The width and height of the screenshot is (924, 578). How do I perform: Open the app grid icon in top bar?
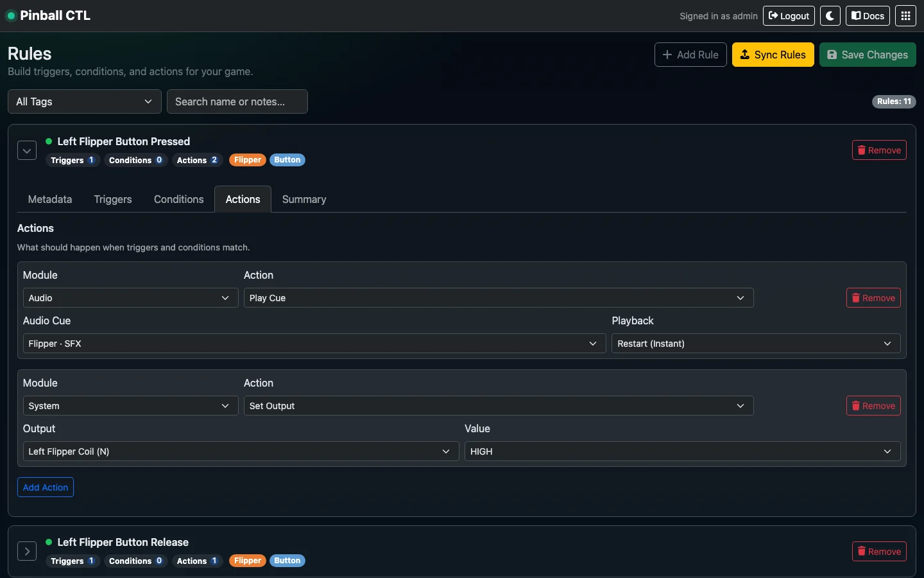pyautogui.click(x=905, y=15)
